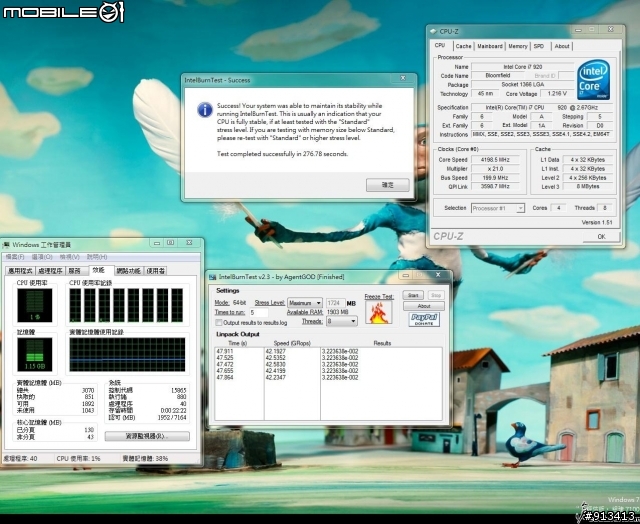The image size is (640, 524).
Task: Open the Mainboard tab in CPU-Z
Action: pyautogui.click(x=490, y=46)
